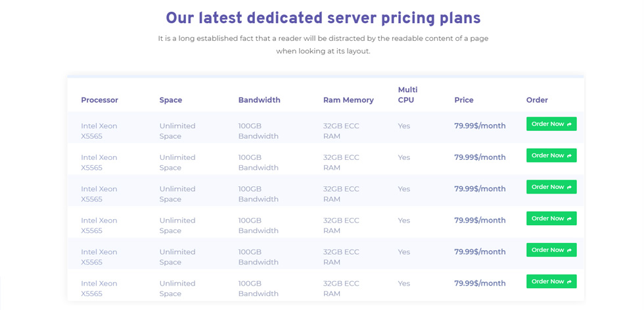This screenshot has height=310, width=644.
Task: Click the arrow icon in the third row's Order Now button
Action: 569,188
